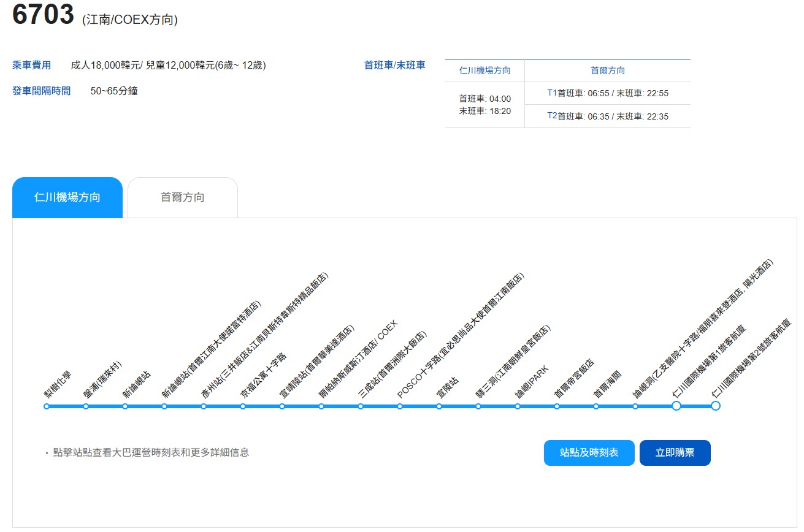804x532 pixels.
Task: Select the 彥州站 stop on the route
Action: 203,406
